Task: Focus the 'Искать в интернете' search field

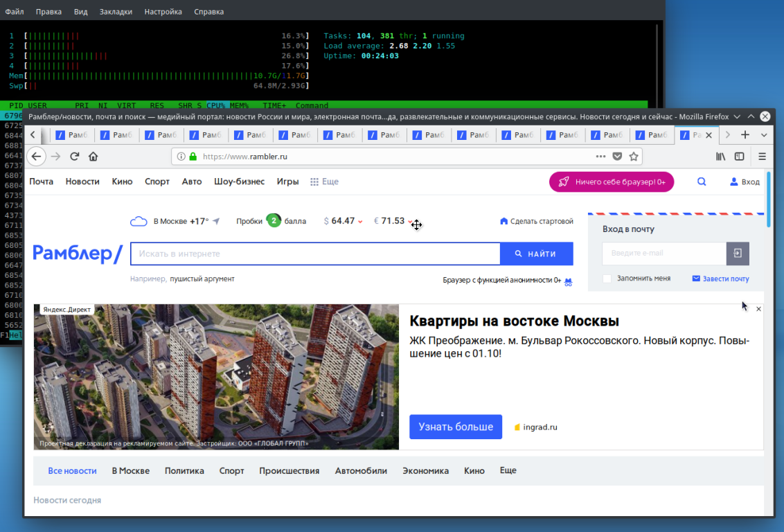Action: pyautogui.click(x=315, y=254)
